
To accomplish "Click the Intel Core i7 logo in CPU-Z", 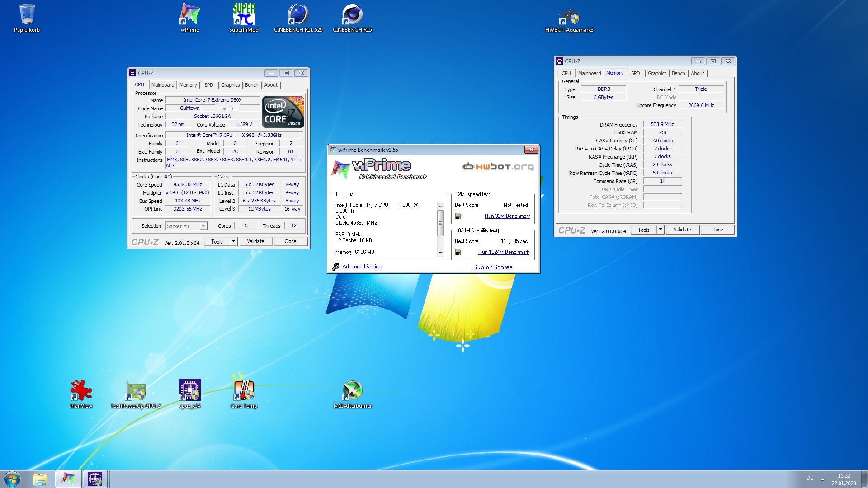I will [x=283, y=112].
